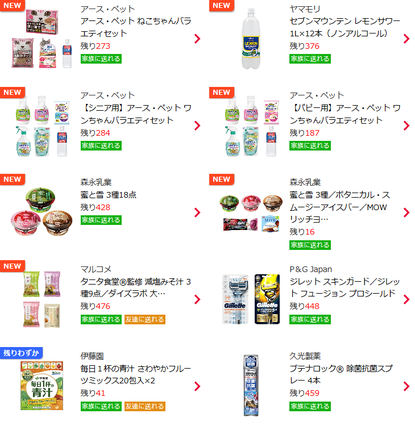Click the orange friend-send tag on miso soup
The width and height of the screenshot is (415, 426).
pyautogui.click(x=145, y=319)
